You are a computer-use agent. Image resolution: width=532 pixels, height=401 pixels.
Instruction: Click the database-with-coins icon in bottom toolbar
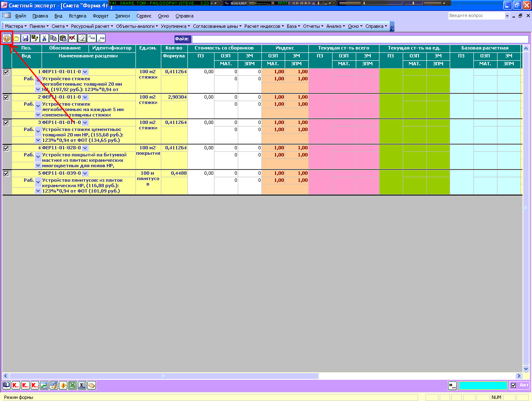54,385
